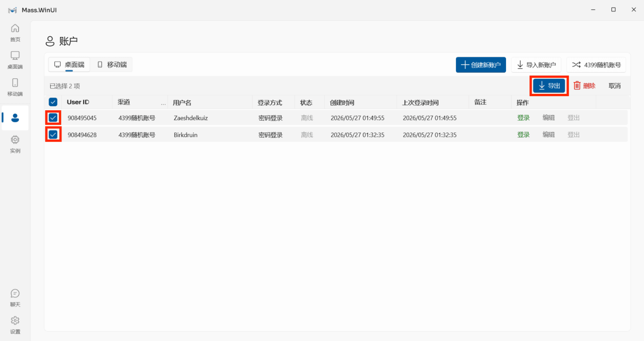Open the 聊天 chat page
The image size is (644, 341).
(15, 298)
